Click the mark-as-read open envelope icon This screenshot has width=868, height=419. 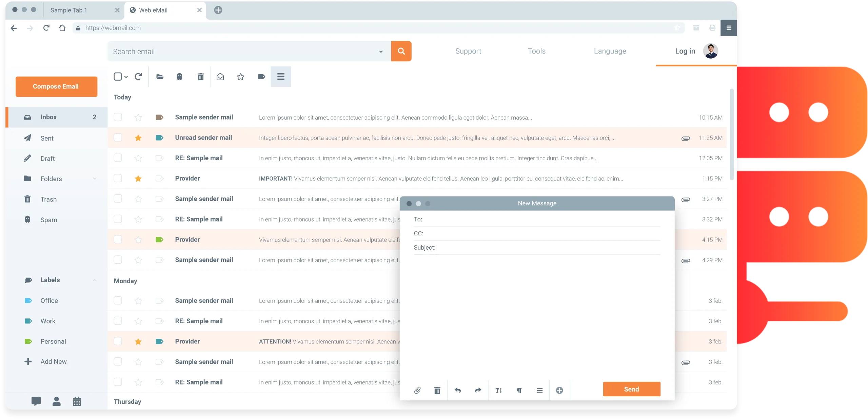tap(220, 77)
